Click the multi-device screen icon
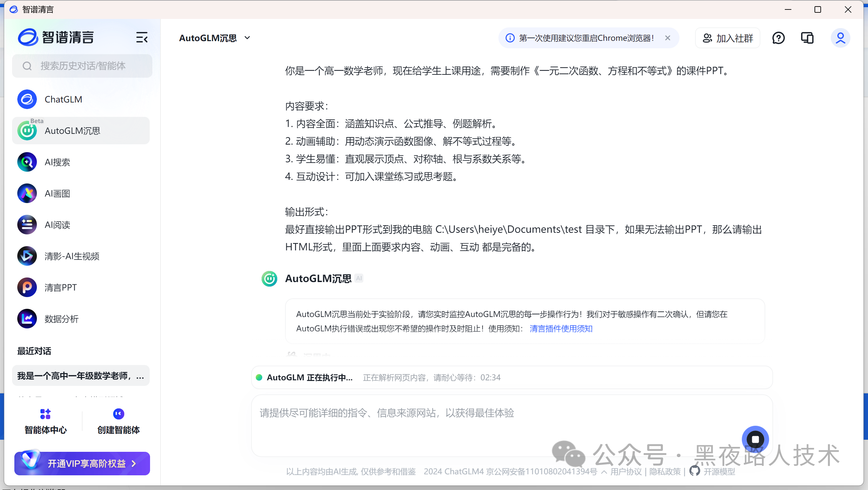The width and height of the screenshot is (868, 490). coord(807,38)
